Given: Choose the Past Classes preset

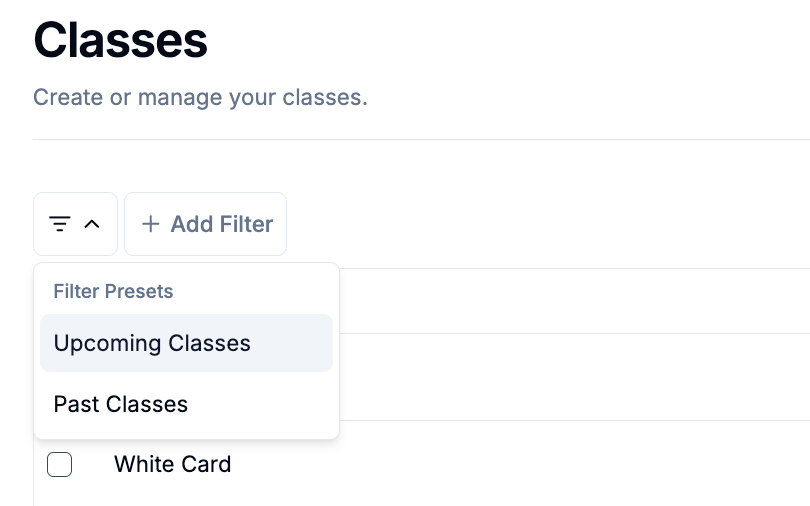Looking at the screenshot, I should coord(186,404).
